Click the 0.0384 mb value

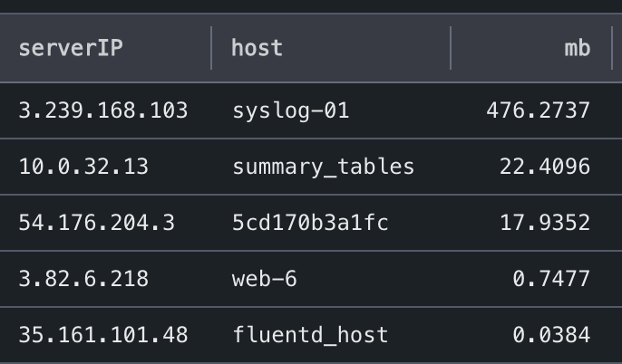(551, 335)
